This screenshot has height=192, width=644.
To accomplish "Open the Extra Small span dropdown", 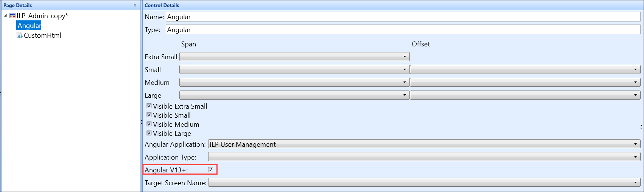I will point(295,57).
